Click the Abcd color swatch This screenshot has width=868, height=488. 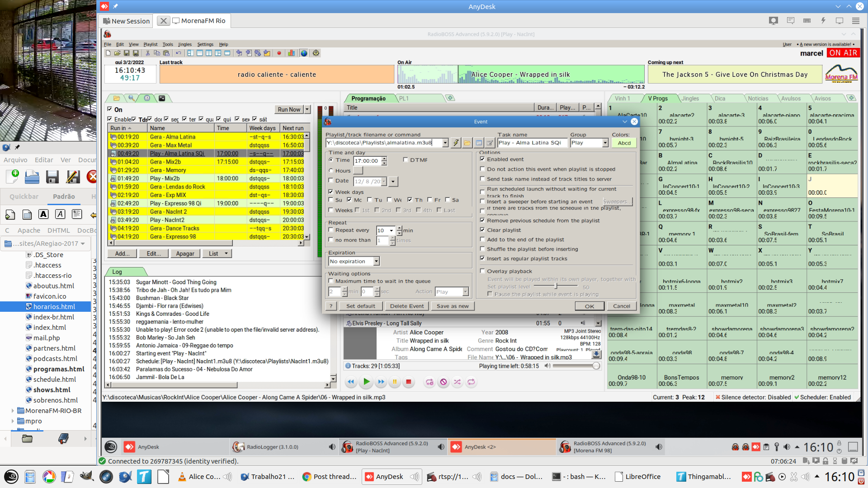click(624, 143)
